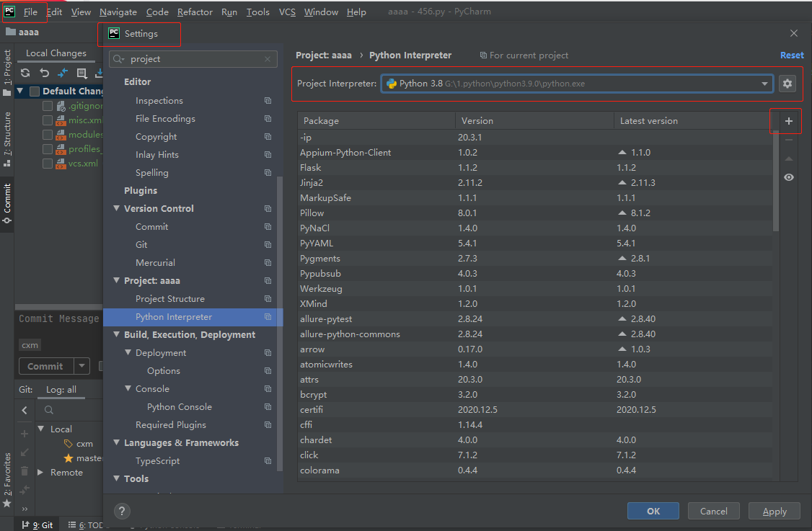Click the master branch star icon
This screenshot has height=531, width=812.
[x=69, y=458]
